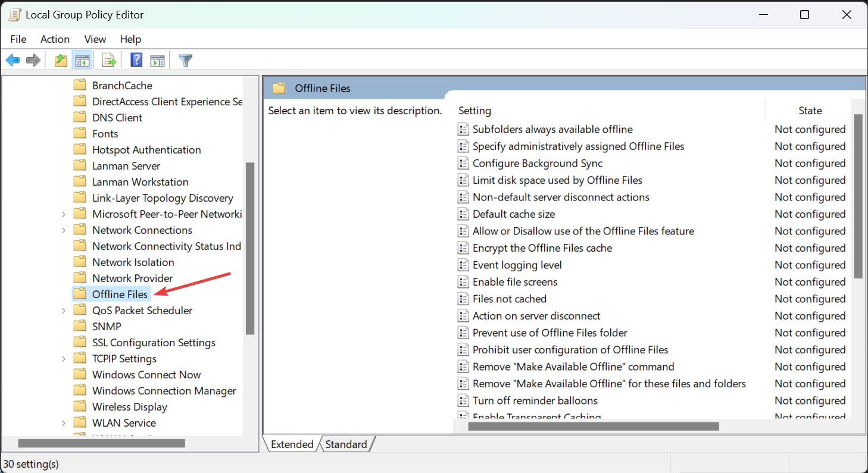Screen dimensions: 868x473
Task: Select 'Remove "Make Available Offline" for these files and folders'
Action: 609,384
